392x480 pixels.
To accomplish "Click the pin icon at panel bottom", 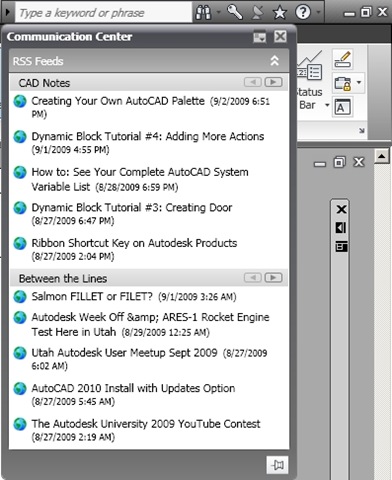I will [278, 465].
